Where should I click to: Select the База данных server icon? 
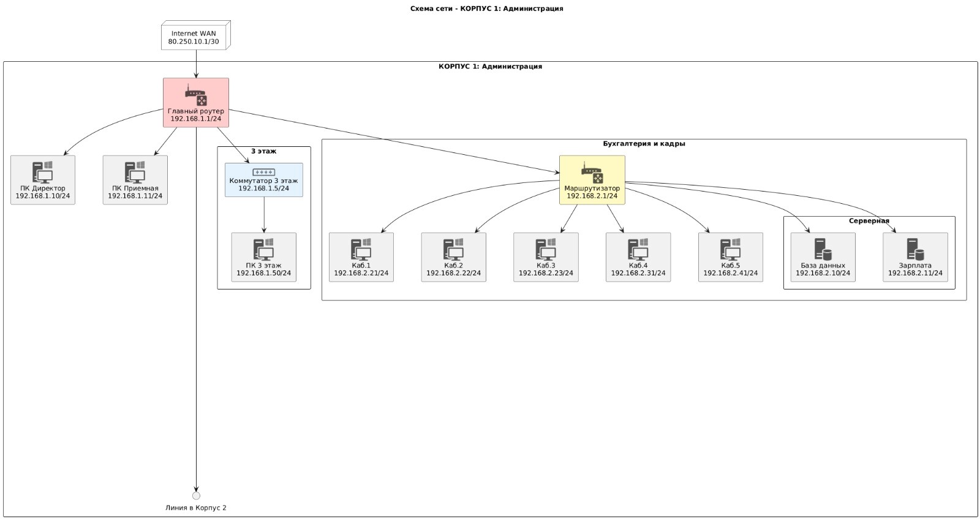[x=823, y=249]
